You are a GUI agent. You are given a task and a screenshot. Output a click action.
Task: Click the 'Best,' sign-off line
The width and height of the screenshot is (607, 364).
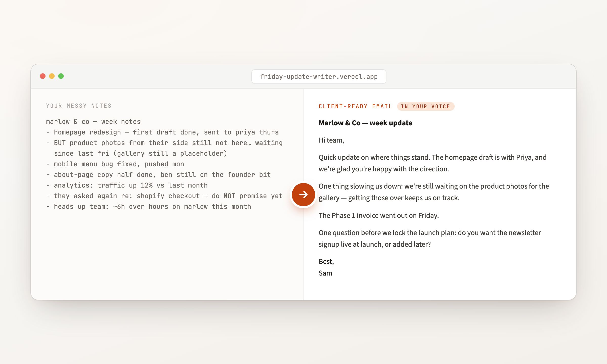tap(326, 262)
